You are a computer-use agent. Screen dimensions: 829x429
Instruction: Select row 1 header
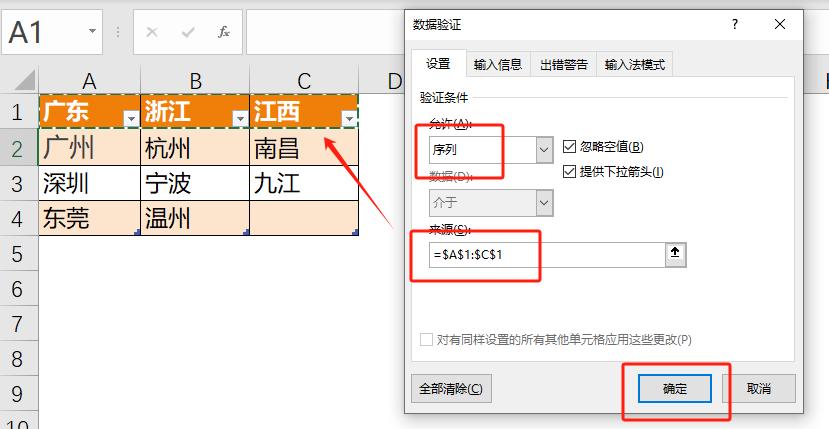tap(19, 112)
